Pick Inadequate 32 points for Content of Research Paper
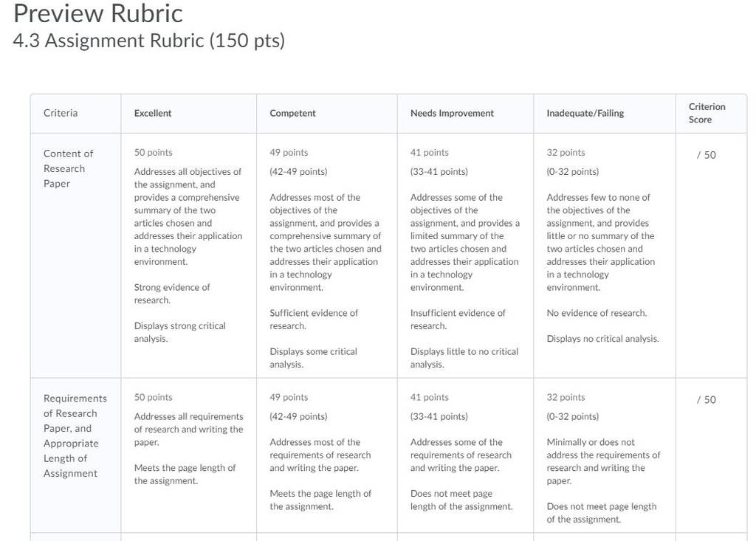The image size is (756, 541). click(566, 152)
